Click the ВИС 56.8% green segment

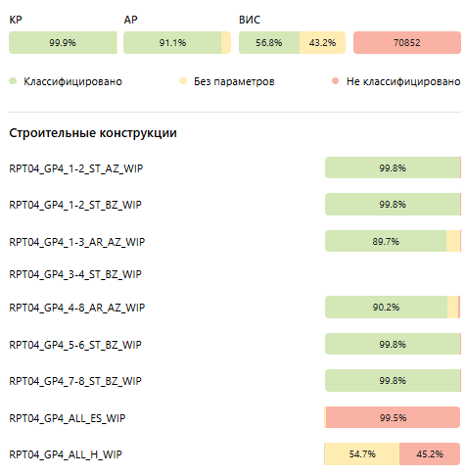[x=269, y=42]
